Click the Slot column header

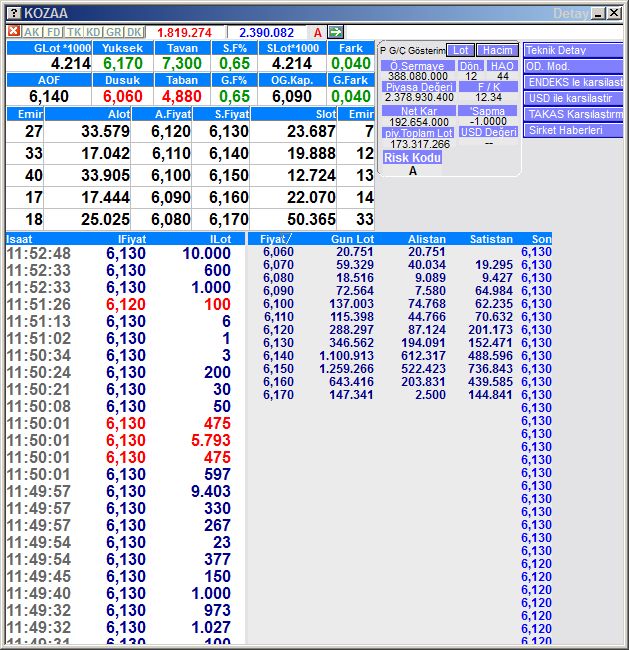[x=294, y=114]
